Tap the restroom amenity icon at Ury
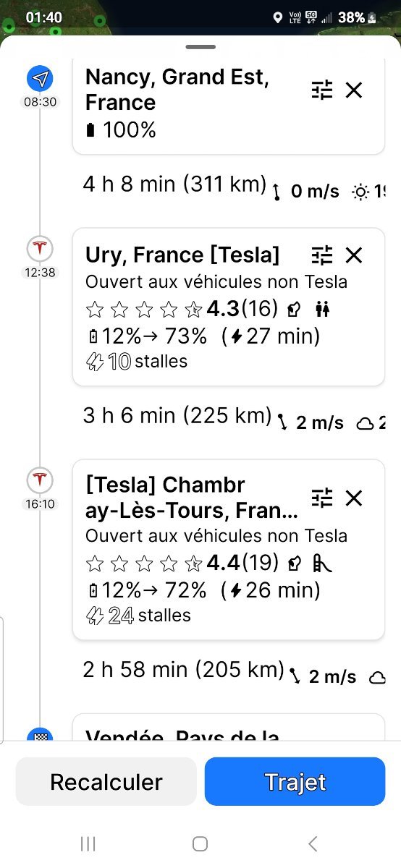 point(323,310)
